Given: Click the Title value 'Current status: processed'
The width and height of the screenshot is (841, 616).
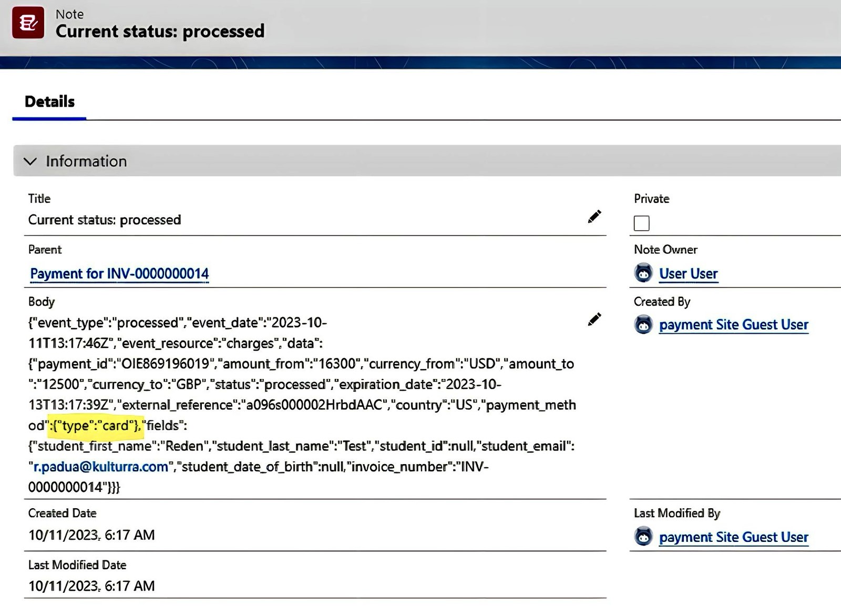Looking at the screenshot, I should pyautogui.click(x=105, y=220).
